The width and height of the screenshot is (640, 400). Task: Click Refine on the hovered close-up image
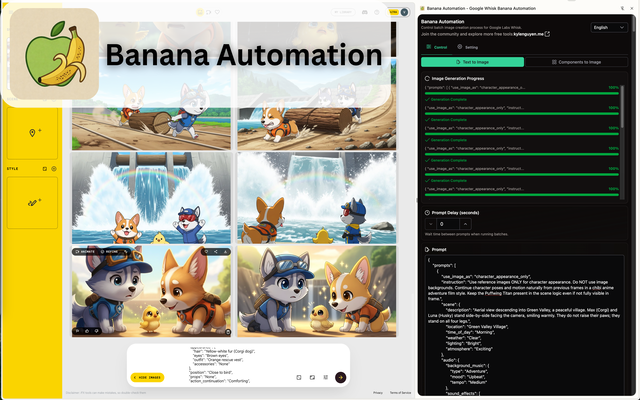click(x=109, y=252)
